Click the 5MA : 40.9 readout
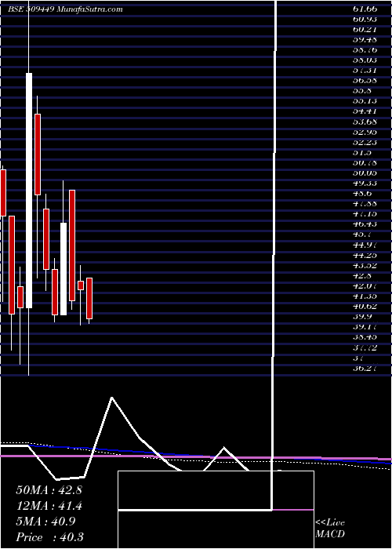392x549 pixels. 45,522
